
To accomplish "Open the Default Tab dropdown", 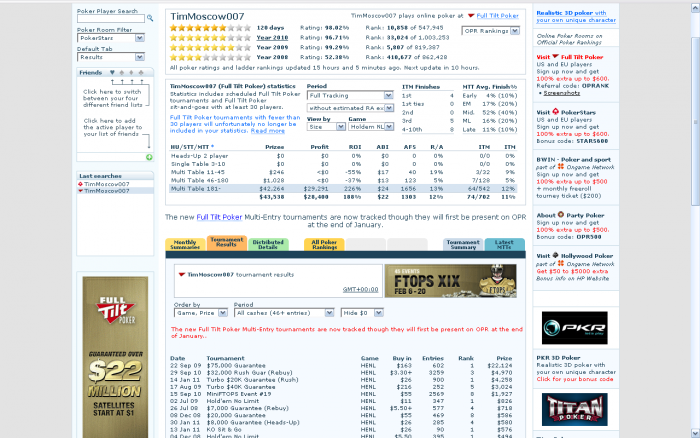I will coord(111,57).
